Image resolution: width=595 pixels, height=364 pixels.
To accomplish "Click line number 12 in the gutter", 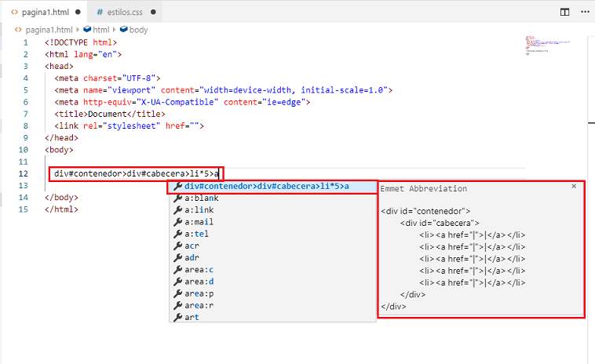I will [23, 173].
